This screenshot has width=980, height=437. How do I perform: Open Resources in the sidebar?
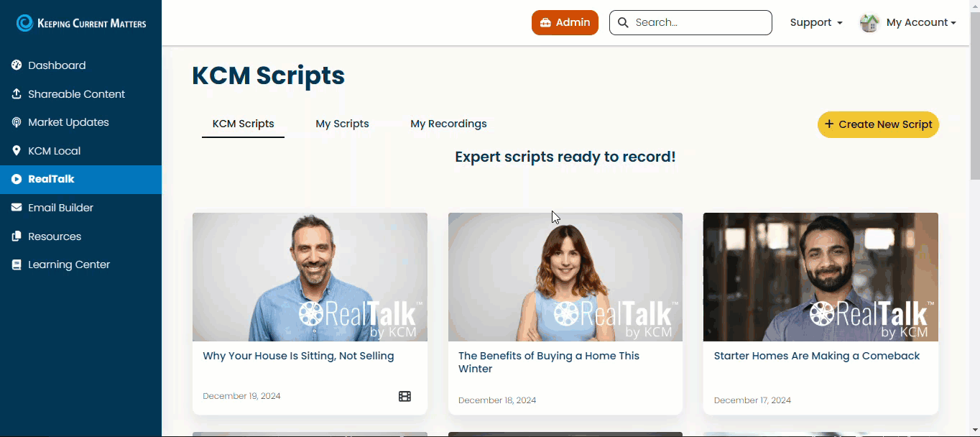tap(80, 236)
